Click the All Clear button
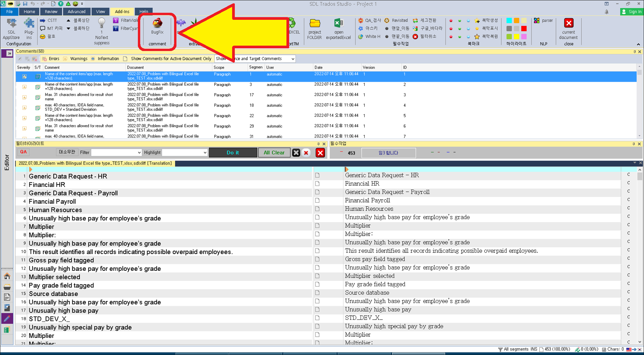644x355 pixels. point(274,153)
